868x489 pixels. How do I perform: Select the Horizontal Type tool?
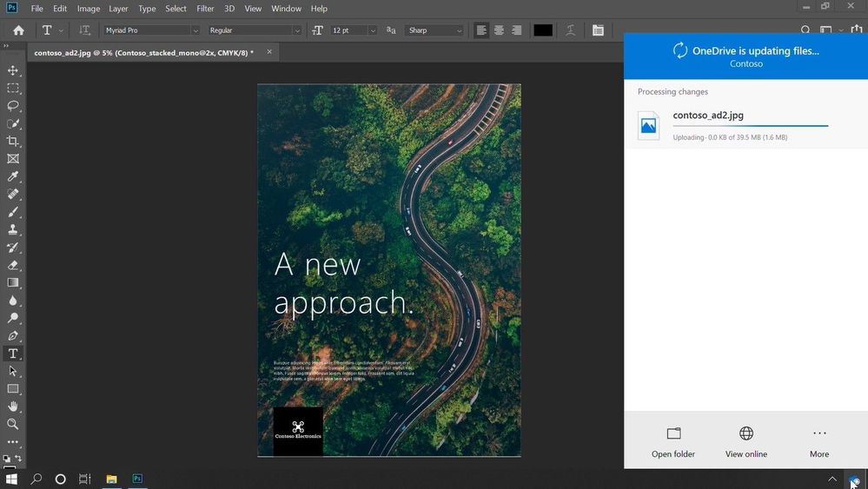13,354
